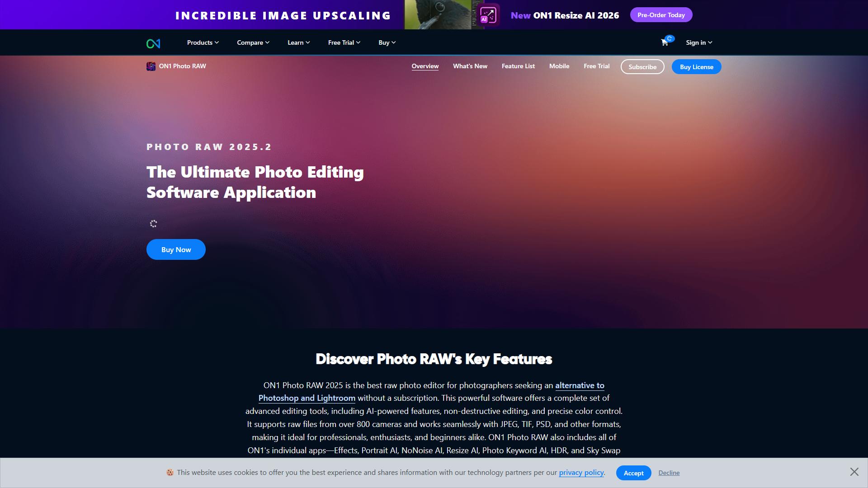Click the Resize AI 2026 product icon
Image resolution: width=868 pixels, height=488 pixels.
point(488,15)
